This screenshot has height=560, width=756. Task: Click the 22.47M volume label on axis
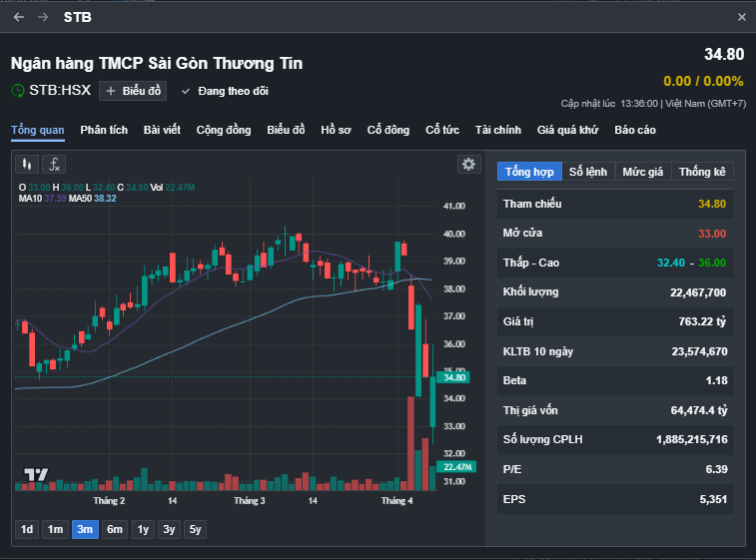[x=457, y=467]
